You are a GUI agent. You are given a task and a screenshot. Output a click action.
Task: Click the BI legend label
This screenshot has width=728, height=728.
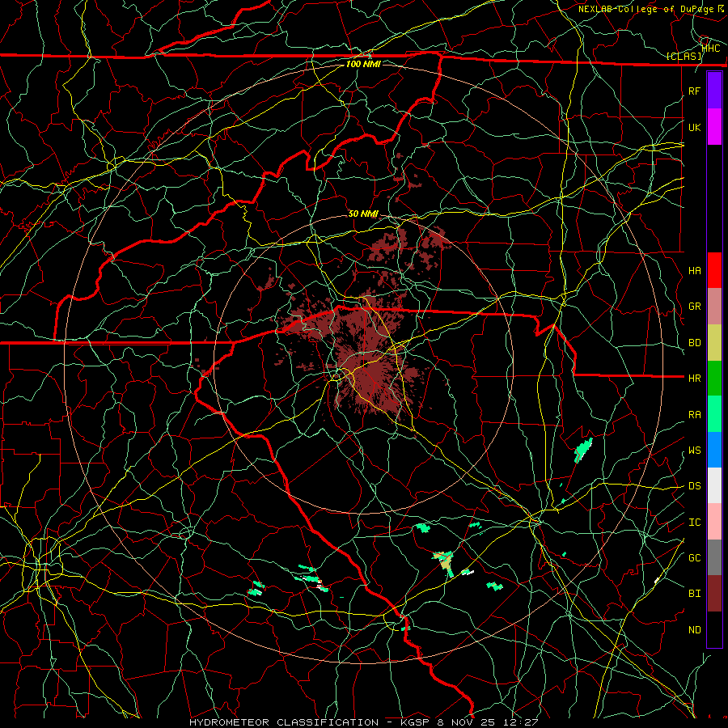(694, 594)
